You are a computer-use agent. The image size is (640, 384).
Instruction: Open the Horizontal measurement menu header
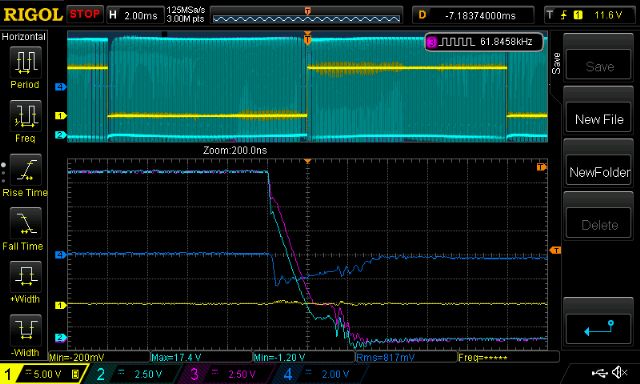click(x=24, y=37)
